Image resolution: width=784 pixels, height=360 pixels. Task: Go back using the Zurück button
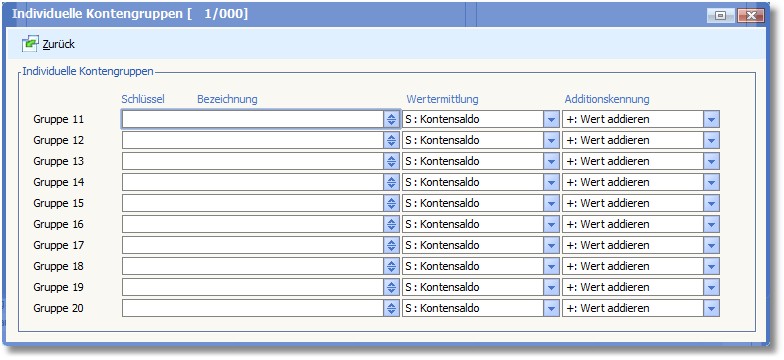pos(48,44)
